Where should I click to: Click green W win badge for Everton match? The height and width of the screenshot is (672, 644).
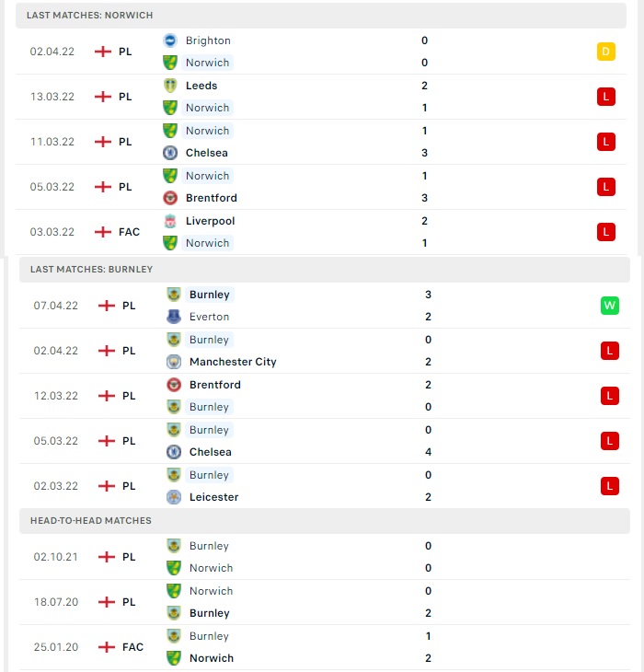click(610, 306)
